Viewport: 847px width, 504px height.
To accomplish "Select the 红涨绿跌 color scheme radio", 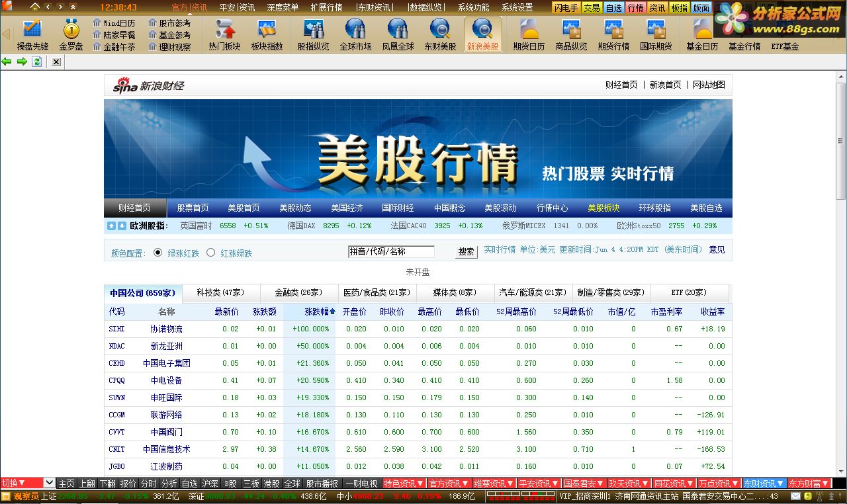I will 210,252.
